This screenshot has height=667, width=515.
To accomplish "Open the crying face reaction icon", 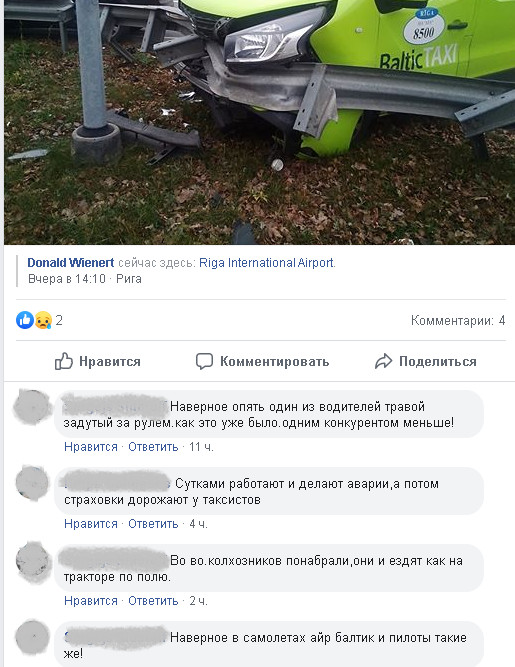I will [43, 320].
